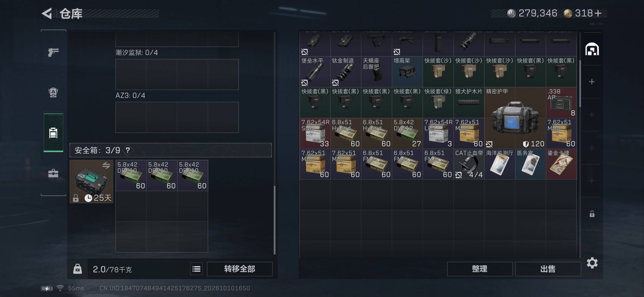Open the medical briefcase sidebar tab
Image resolution: width=644 pixels, height=297 pixels.
click(53, 173)
